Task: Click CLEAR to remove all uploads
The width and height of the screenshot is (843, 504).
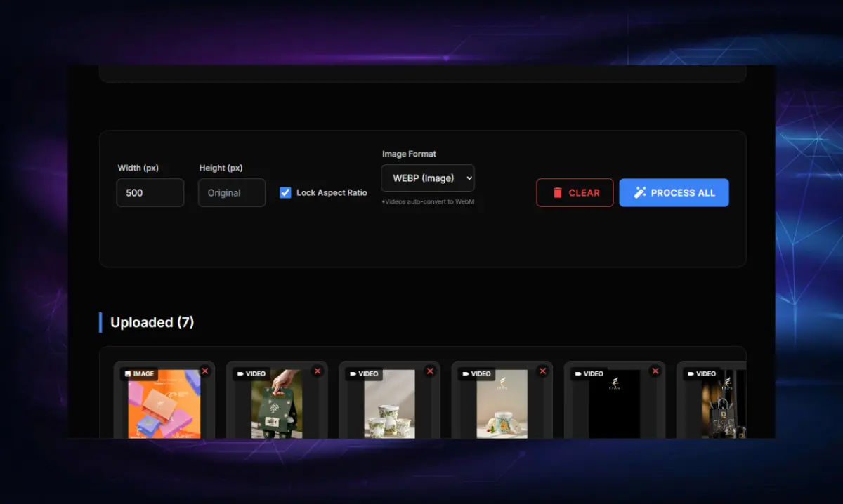Action: coord(575,192)
